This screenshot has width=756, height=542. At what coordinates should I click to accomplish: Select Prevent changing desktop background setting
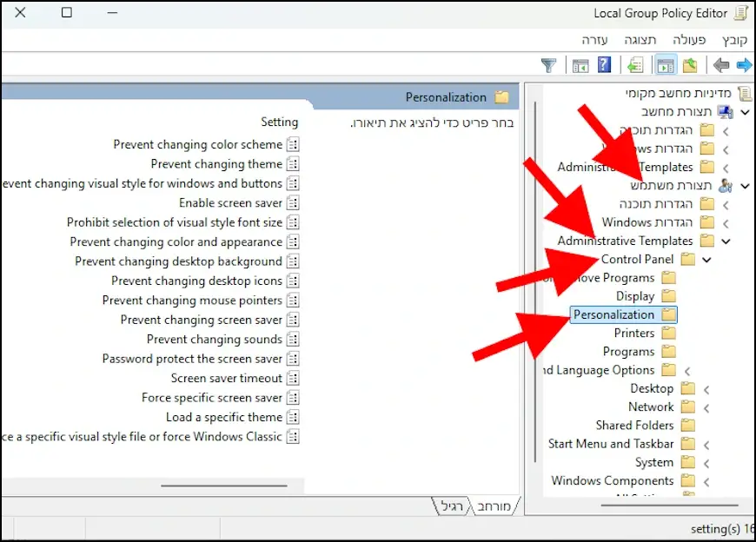click(178, 261)
